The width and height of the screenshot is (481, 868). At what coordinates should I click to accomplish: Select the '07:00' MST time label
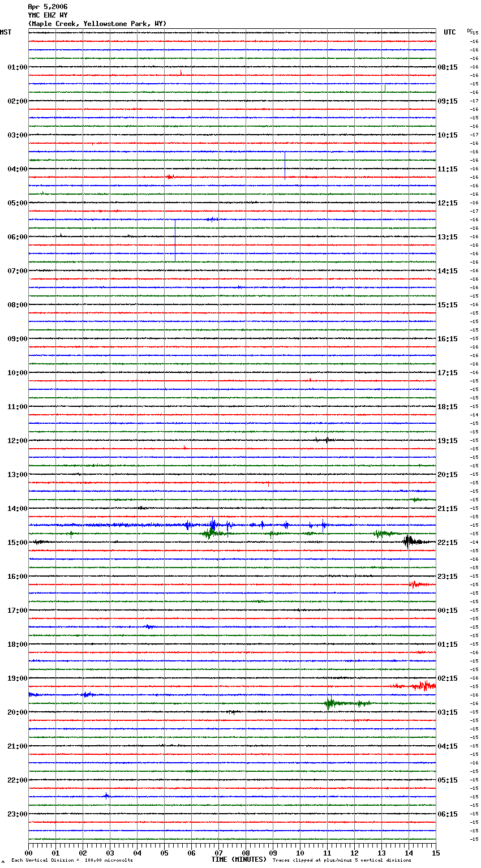(18, 271)
